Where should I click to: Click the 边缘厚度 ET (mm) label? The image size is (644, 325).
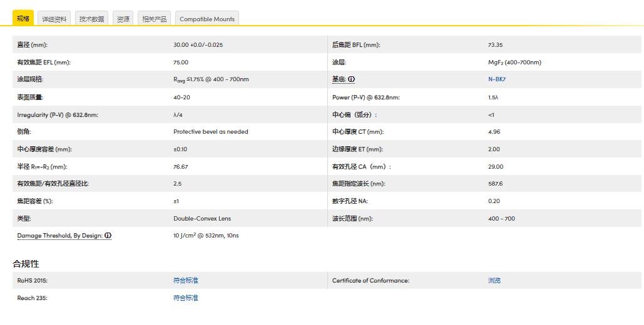[x=357, y=149]
